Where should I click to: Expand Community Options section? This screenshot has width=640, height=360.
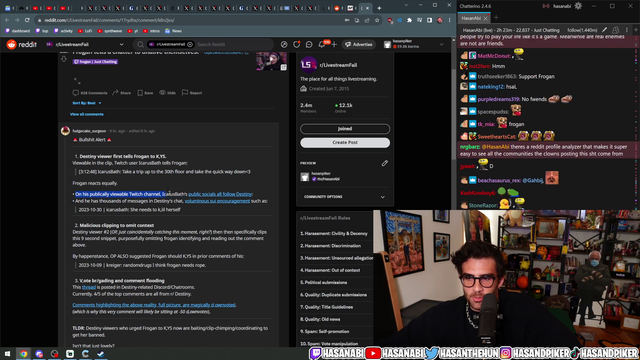click(345, 197)
